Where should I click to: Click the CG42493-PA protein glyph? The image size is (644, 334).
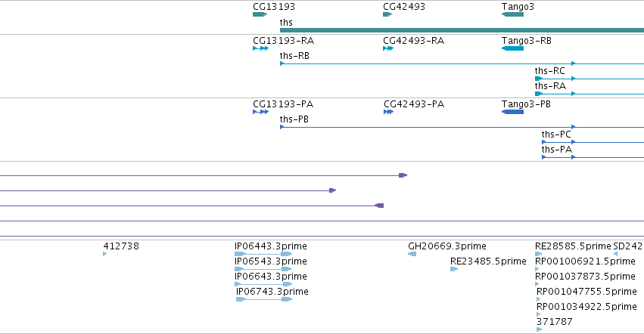pyautogui.click(x=388, y=112)
